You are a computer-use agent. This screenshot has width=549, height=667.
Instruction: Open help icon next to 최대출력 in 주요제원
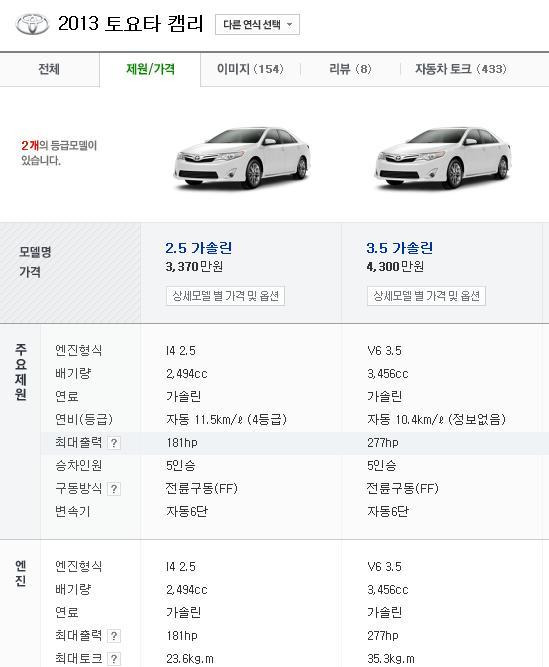click(x=114, y=443)
